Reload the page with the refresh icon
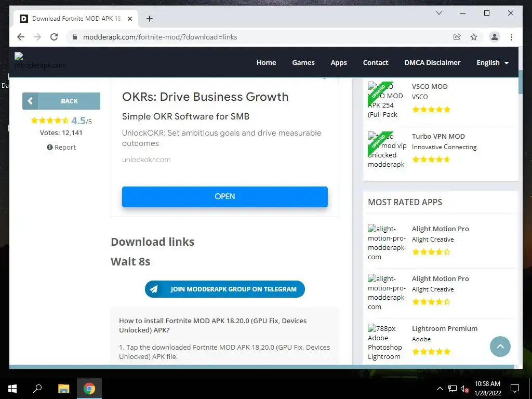The width and height of the screenshot is (532, 399). pyautogui.click(x=54, y=37)
